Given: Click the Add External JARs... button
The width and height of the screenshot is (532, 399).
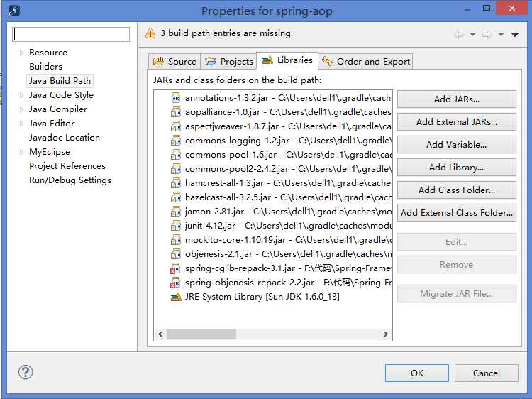Looking at the screenshot, I should tap(457, 122).
